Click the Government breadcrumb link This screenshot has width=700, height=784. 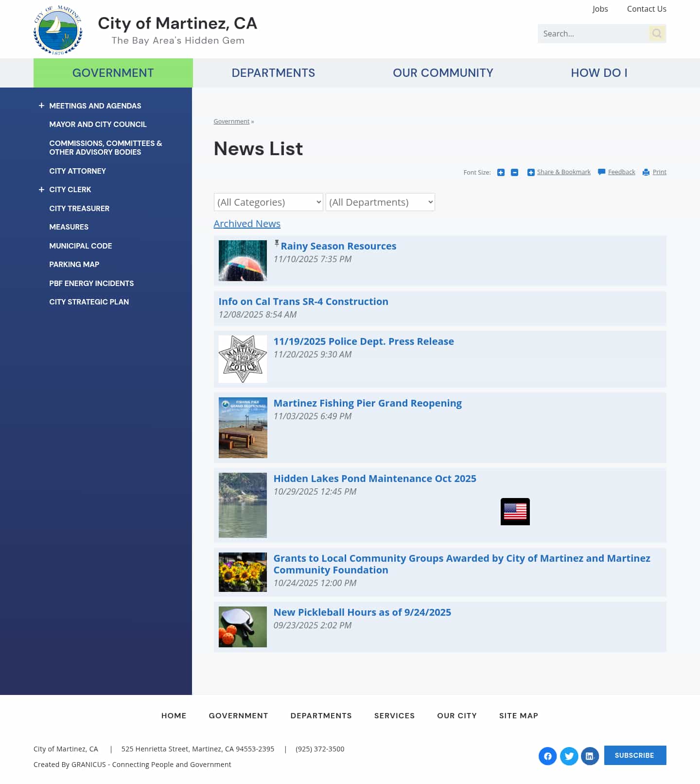pyautogui.click(x=231, y=122)
